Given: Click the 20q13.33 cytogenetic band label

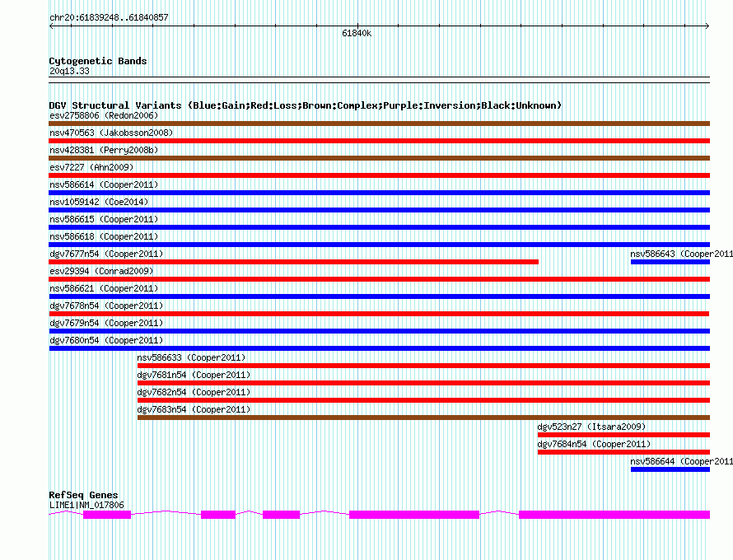Looking at the screenshot, I should (x=69, y=71).
